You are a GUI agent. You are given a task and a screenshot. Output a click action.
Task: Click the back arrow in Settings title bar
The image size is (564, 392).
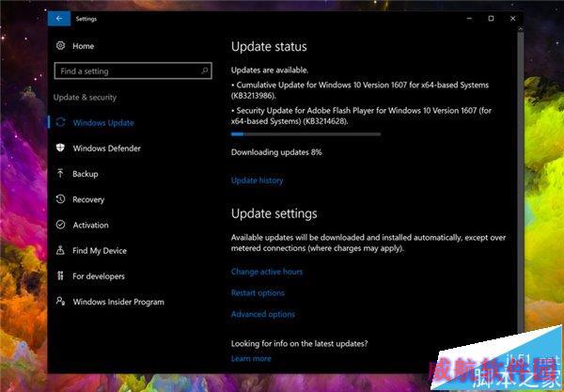tap(59, 19)
